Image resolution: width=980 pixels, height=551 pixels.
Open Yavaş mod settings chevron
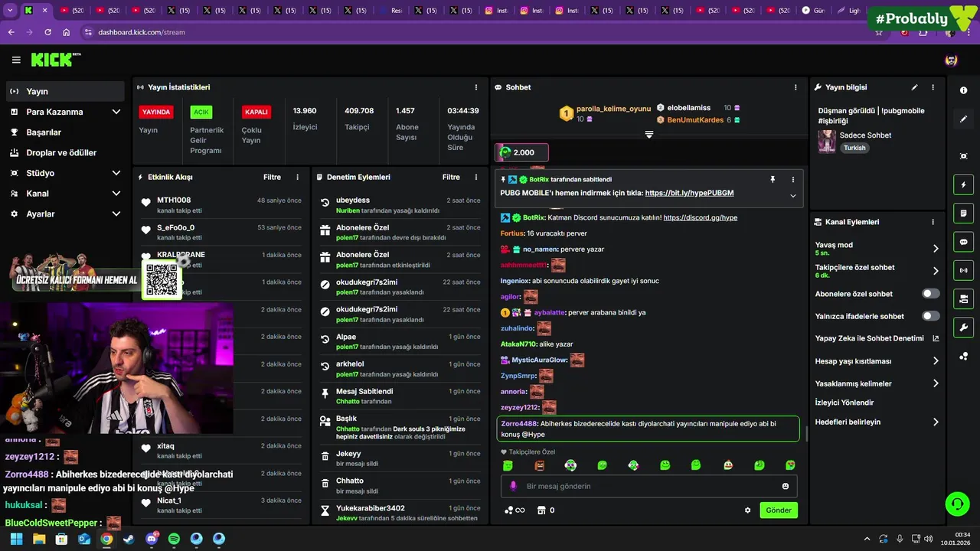(x=936, y=249)
